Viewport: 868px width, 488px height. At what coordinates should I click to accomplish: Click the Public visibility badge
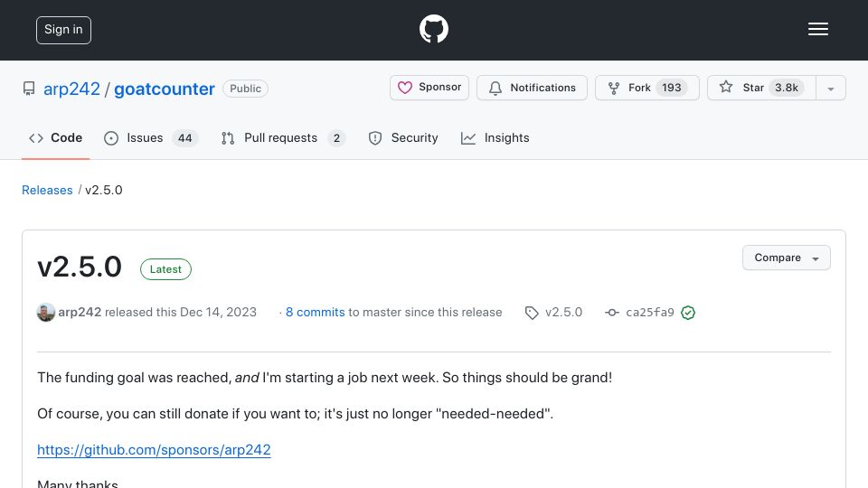point(245,89)
